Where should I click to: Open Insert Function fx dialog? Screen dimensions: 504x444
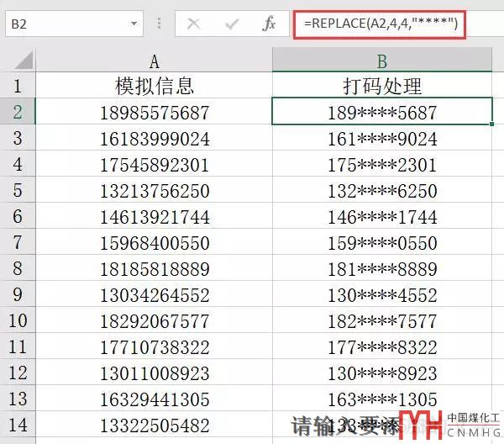tap(269, 24)
